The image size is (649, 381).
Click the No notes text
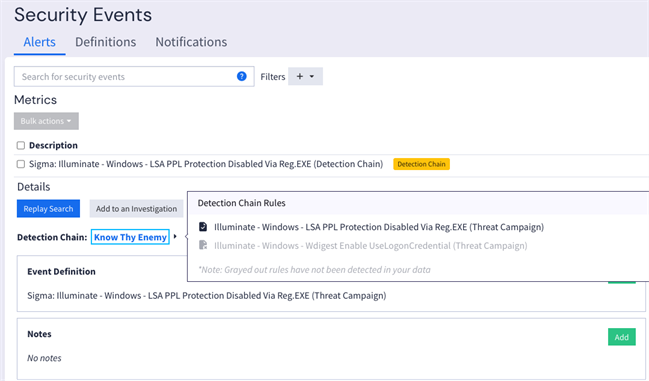tap(44, 358)
